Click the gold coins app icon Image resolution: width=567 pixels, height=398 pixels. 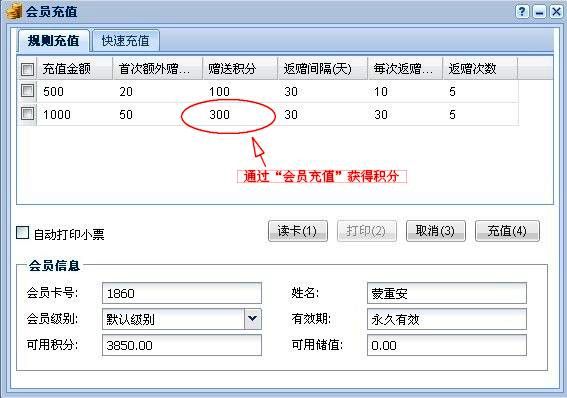tap(13, 11)
